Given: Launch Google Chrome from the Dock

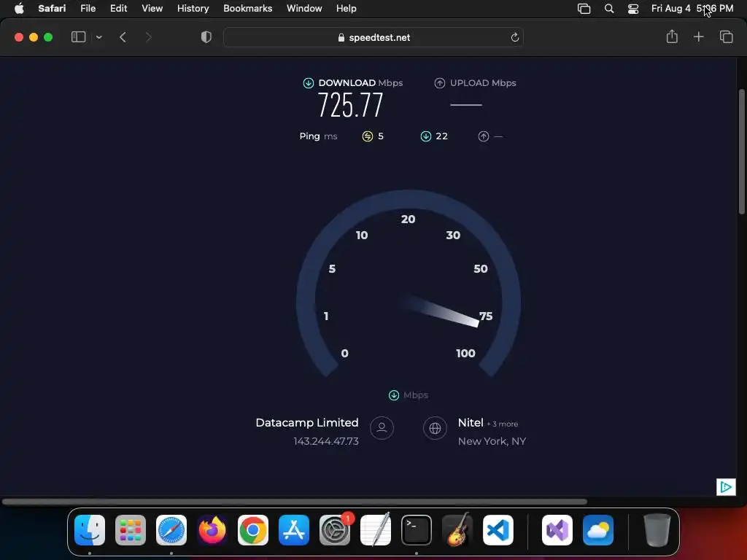Looking at the screenshot, I should [253, 530].
